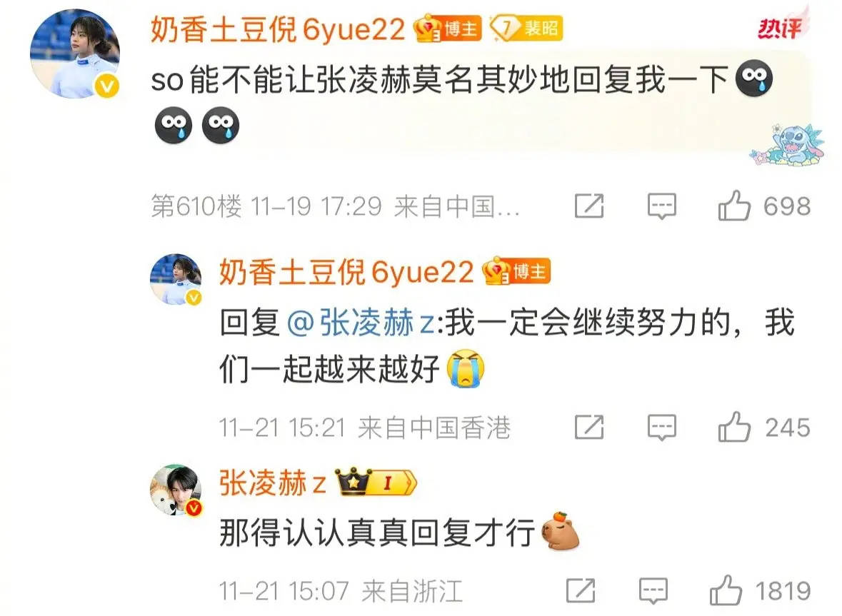Open 奶香土豆倪6yue22 profile from top username
This screenshot has height=616, width=842.
pyautogui.click(x=278, y=29)
